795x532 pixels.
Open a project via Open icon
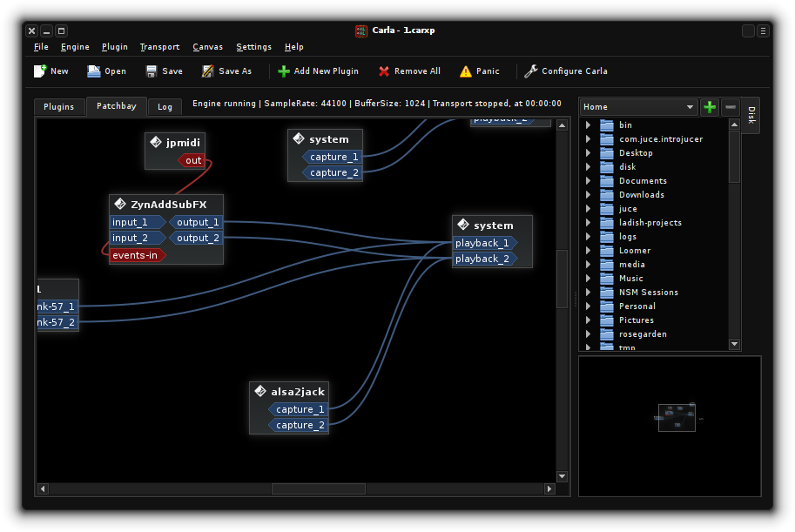(x=94, y=71)
